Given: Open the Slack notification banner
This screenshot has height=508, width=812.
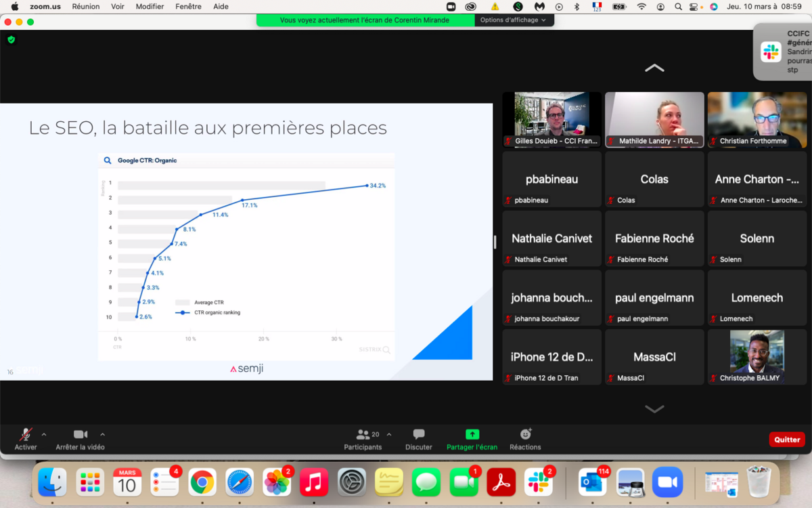Looking at the screenshot, I should [x=785, y=51].
